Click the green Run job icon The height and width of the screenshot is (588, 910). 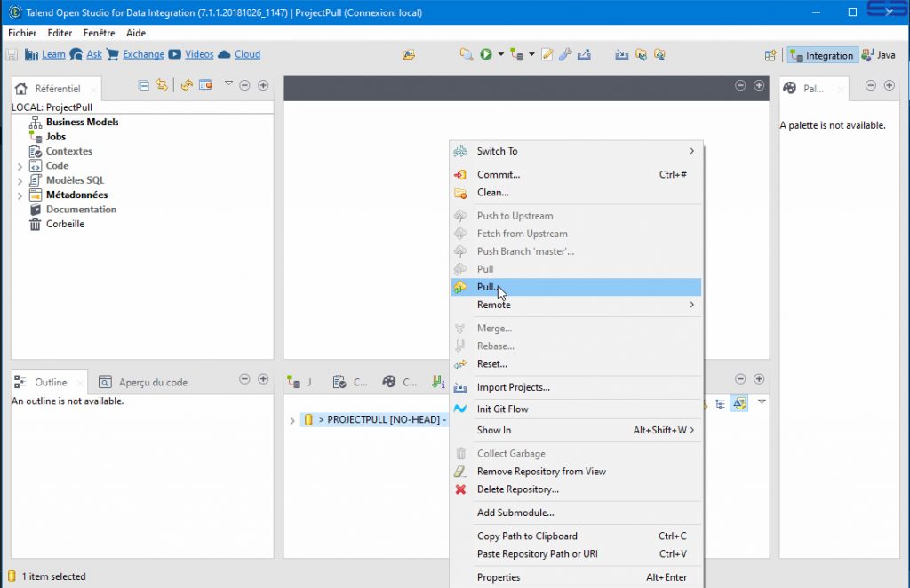486,54
